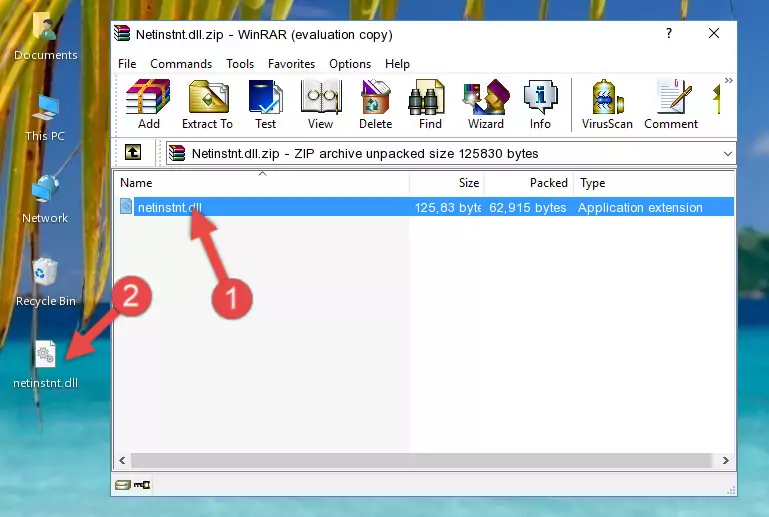Click the netinstnt.dll file icon in list

tap(126, 207)
